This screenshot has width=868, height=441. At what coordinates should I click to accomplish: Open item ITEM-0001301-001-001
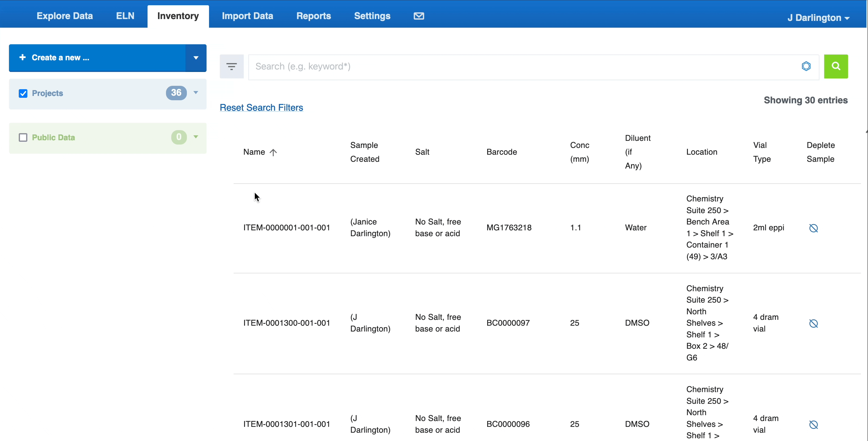[286, 424]
